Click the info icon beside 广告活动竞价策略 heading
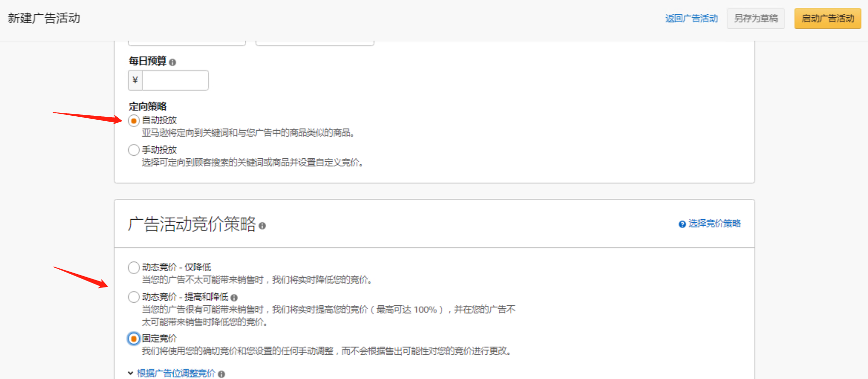The height and width of the screenshot is (379, 868). pos(262,226)
